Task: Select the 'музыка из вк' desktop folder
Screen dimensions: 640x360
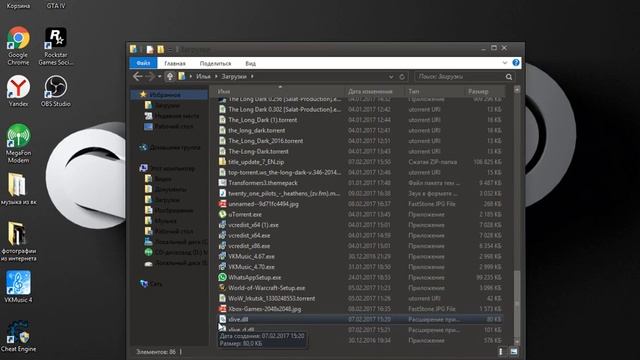Action: pos(18,189)
